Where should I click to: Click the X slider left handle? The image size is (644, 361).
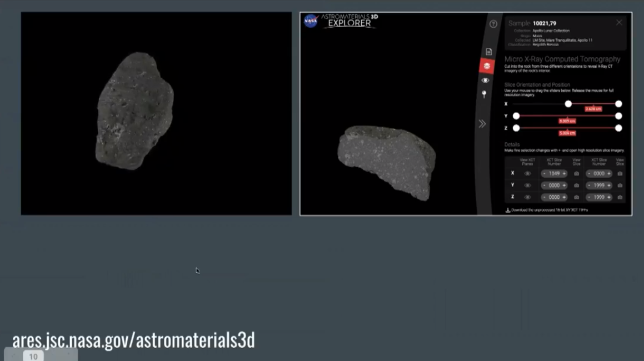568,104
